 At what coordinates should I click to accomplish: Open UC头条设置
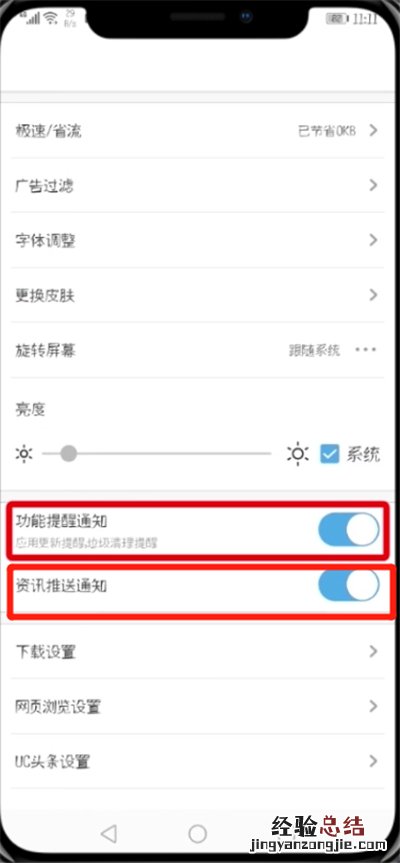[198, 761]
